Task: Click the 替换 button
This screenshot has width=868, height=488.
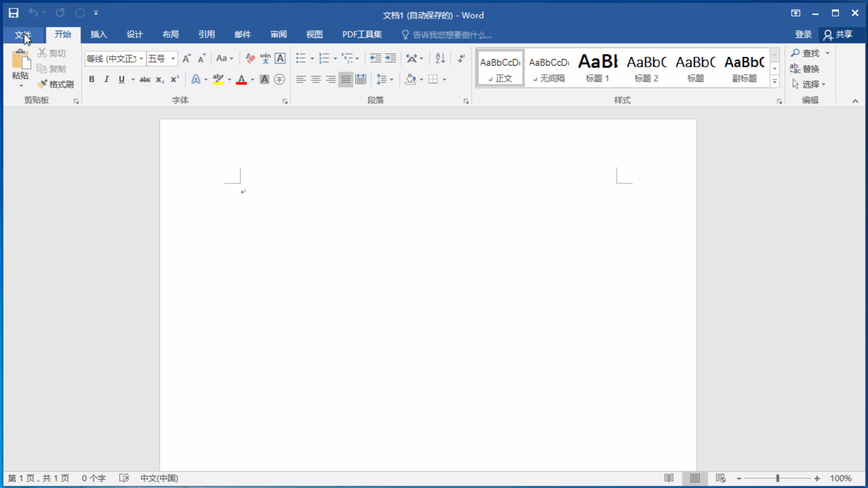Action: click(805, 69)
